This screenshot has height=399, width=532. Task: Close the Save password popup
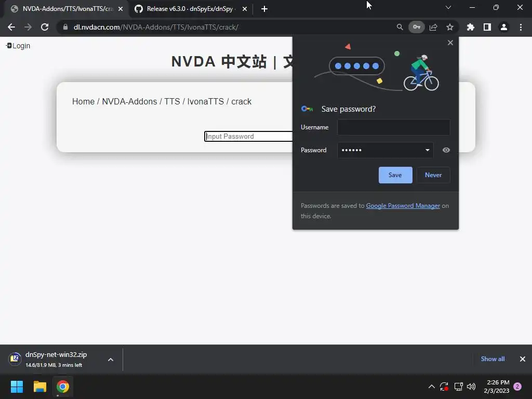(x=450, y=43)
